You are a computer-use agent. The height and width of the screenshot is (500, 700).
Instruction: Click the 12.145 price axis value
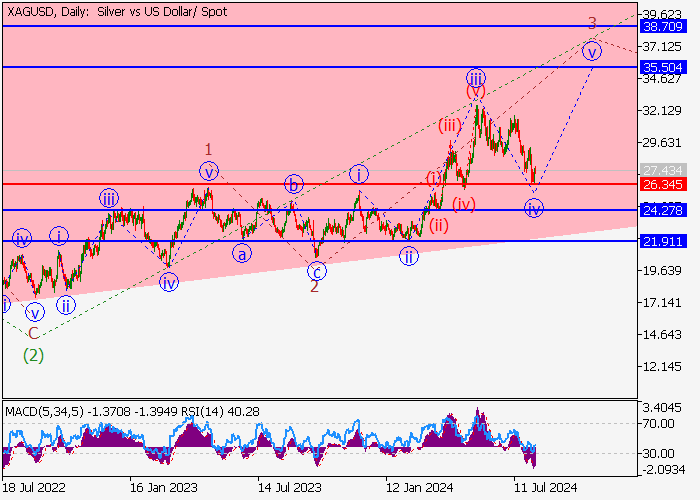pos(662,367)
